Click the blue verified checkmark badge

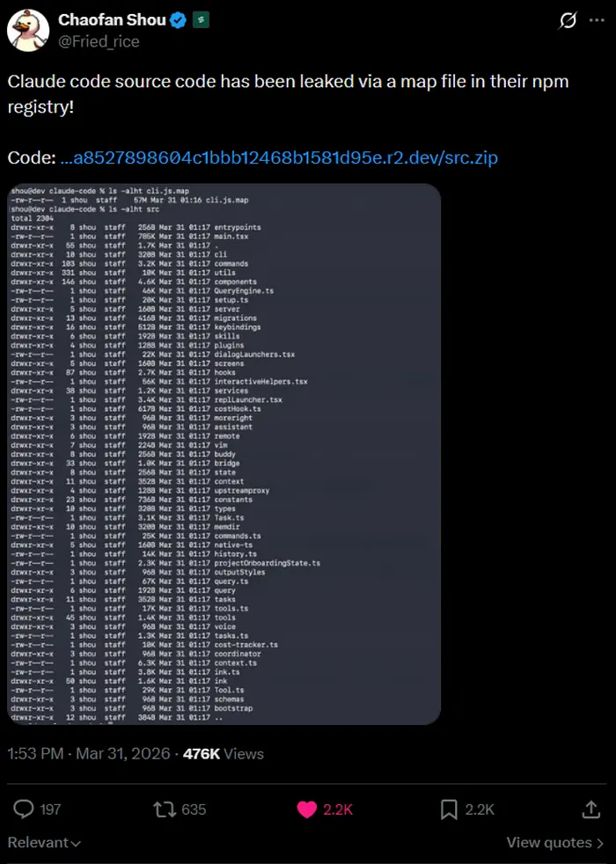click(179, 20)
